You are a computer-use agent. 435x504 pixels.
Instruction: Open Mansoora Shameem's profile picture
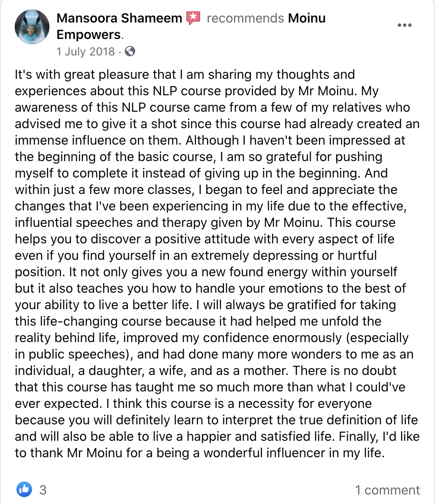pyautogui.click(x=32, y=27)
